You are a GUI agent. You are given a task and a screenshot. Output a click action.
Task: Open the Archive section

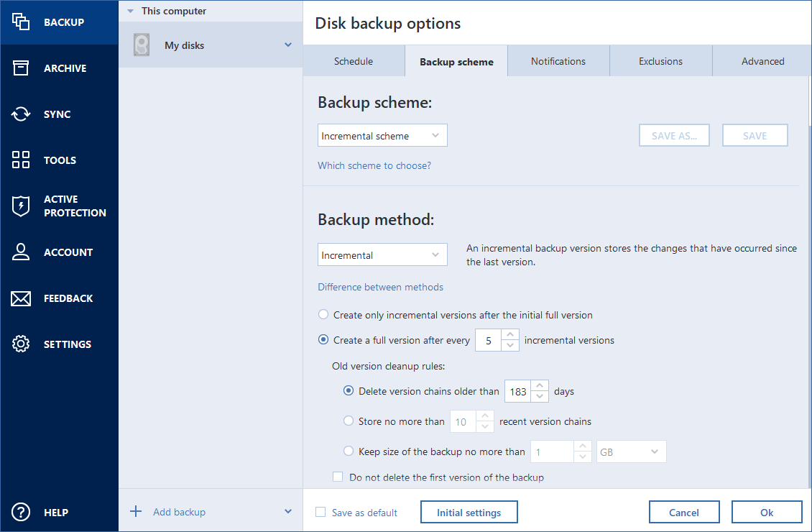[x=21, y=68]
